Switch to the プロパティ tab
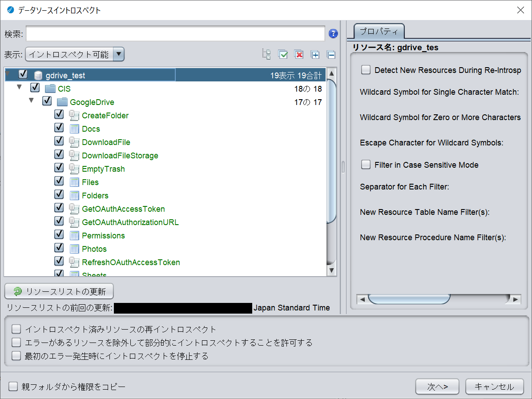532x399 pixels. tap(379, 31)
